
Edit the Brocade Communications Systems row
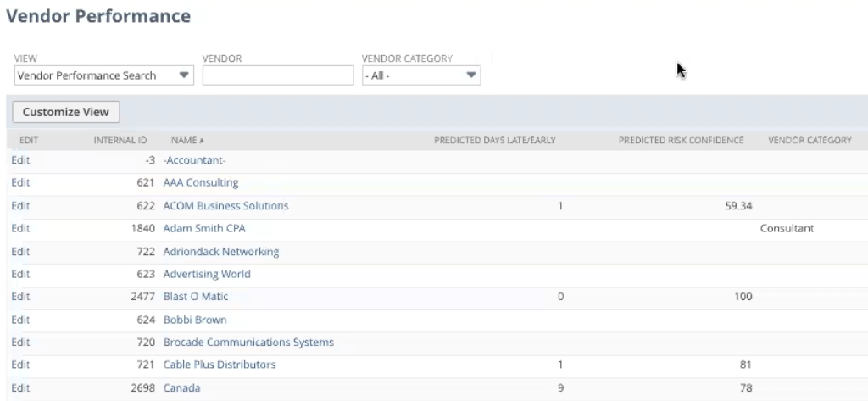[x=20, y=343]
